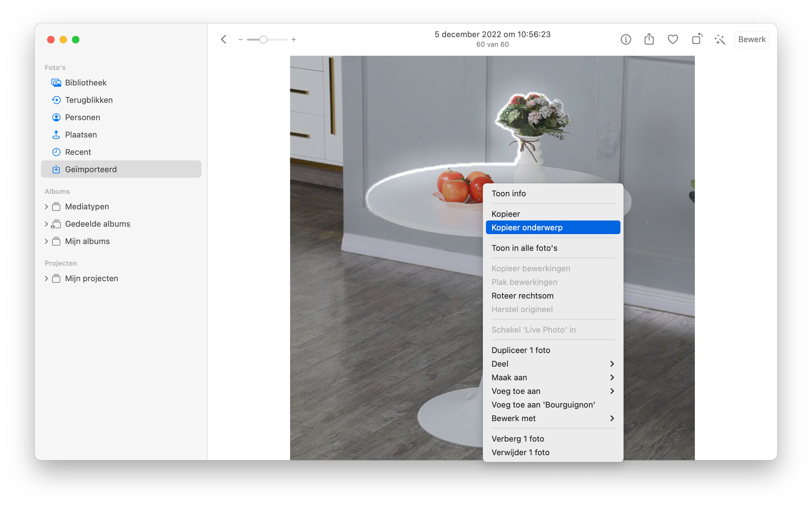Click the Terugblikken memories icon

56,100
